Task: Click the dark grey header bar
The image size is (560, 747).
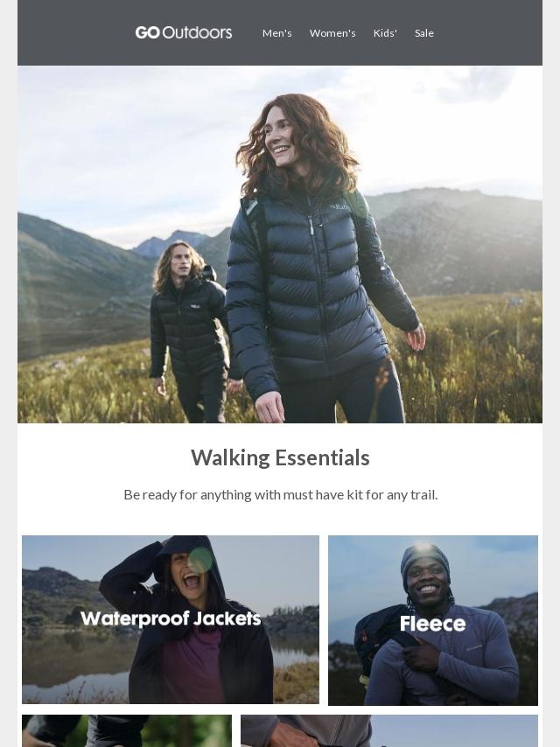Action: pos(280,33)
